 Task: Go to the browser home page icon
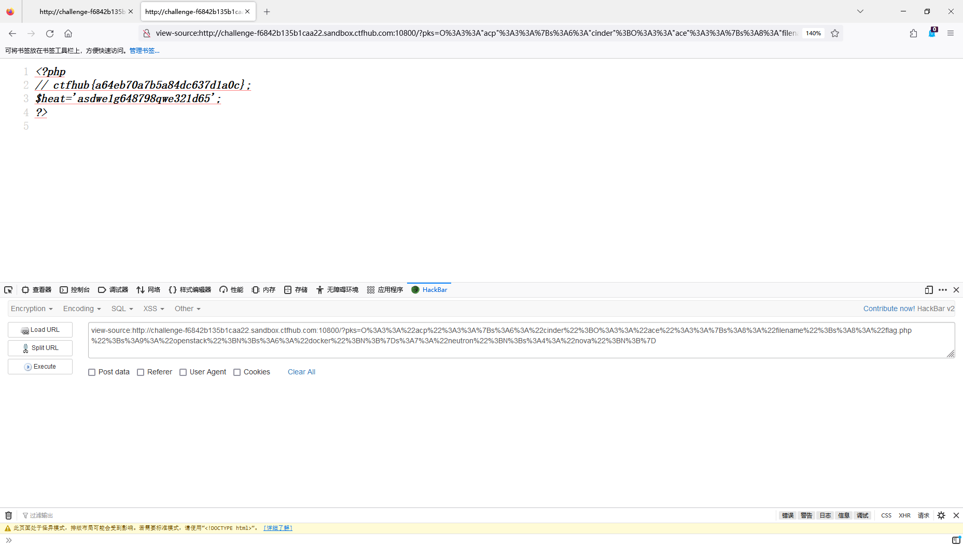point(68,33)
